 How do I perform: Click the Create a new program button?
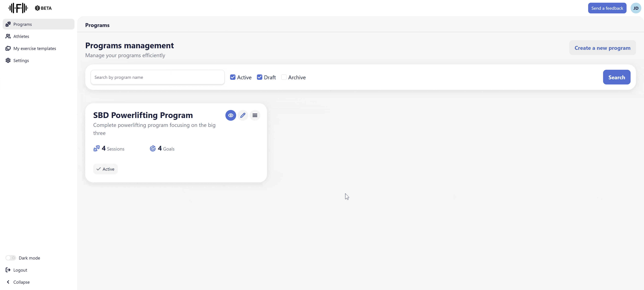tap(602, 48)
